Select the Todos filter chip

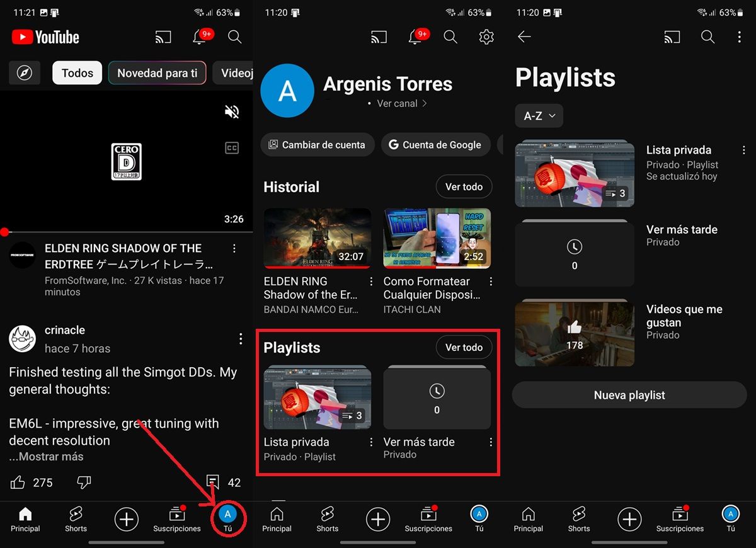point(77,73)
